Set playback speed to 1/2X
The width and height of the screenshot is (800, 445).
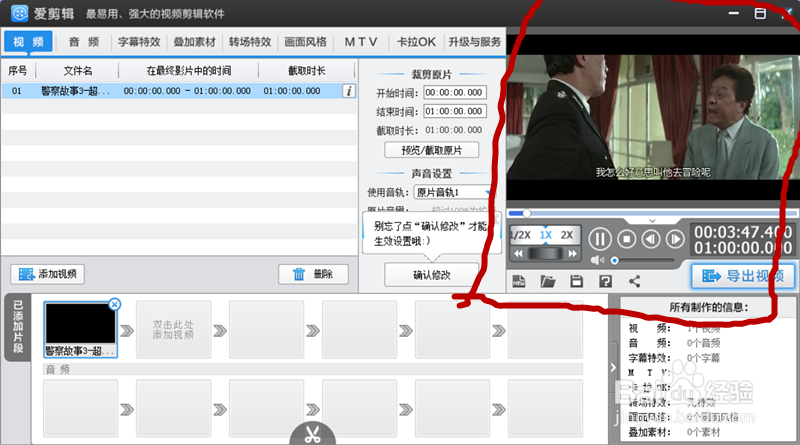pos(521,235)
